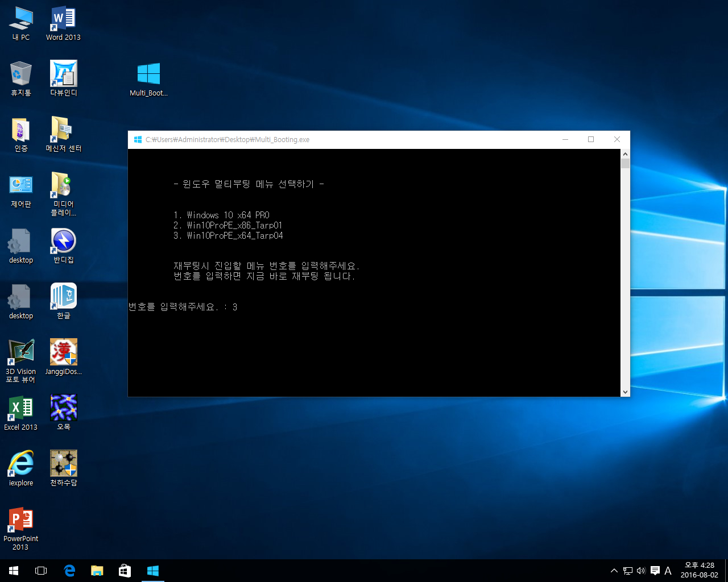This screenshot has width=728, height=582.
Task: Open the 휴지통 recycle bin icon
Action: click(21, 79)
